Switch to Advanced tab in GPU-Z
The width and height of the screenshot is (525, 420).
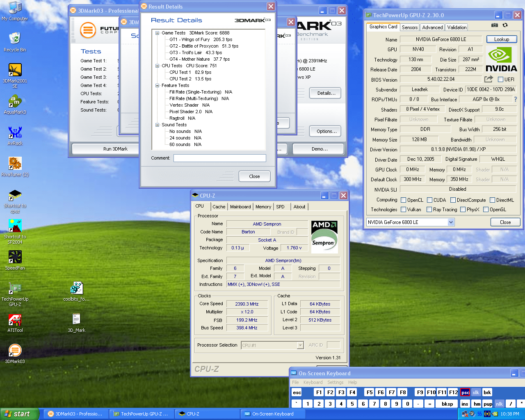432,27
